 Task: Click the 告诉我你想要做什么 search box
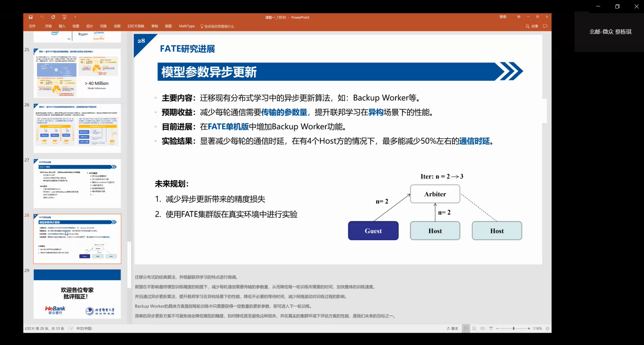click(x=217, y=26)
